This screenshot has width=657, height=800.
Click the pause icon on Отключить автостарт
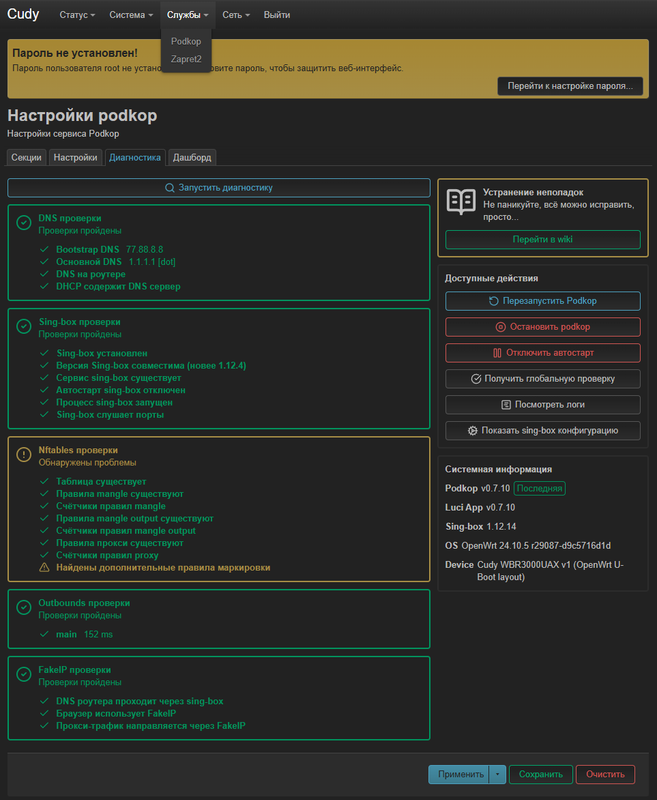(x=497, y=353)
